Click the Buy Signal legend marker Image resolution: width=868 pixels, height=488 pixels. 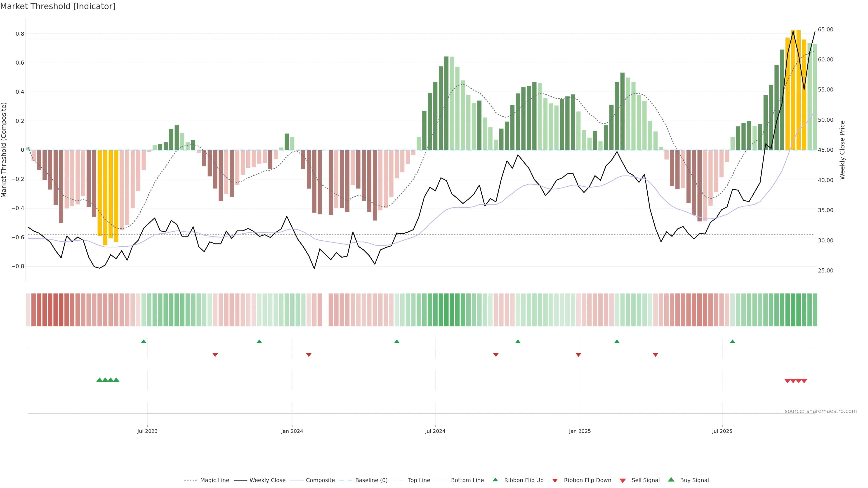click(x=671, y=480)
